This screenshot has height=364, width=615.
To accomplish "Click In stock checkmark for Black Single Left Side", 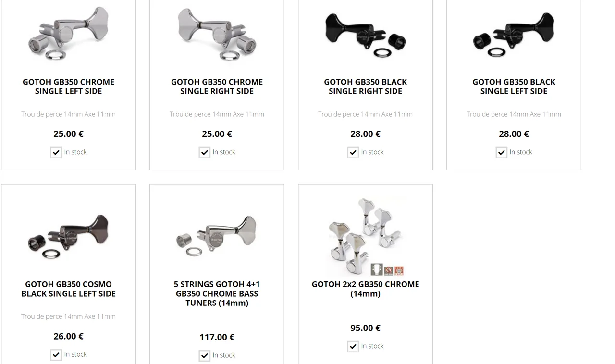I will click(502, 153).
